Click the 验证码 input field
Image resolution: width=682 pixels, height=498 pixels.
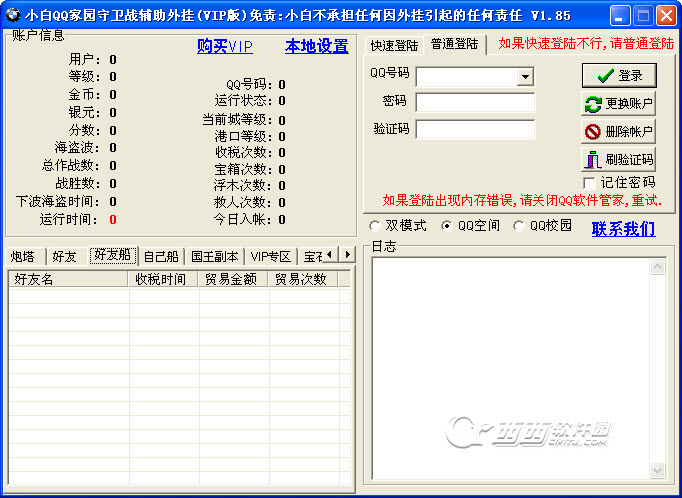point(475,130)
